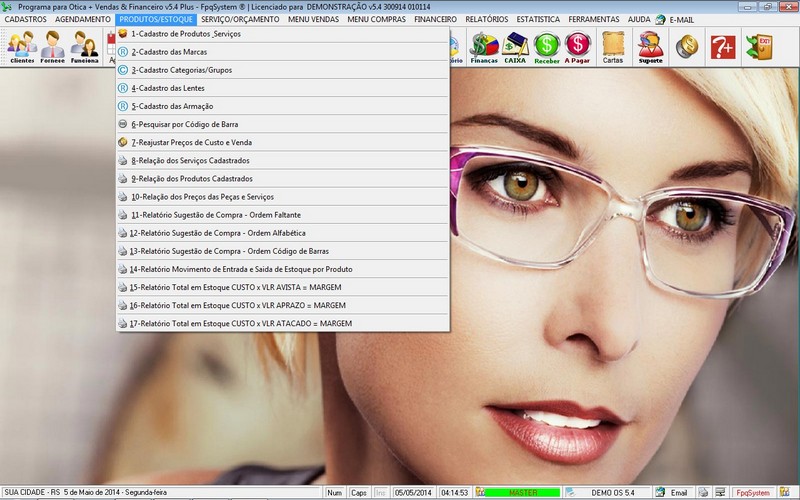Select 7-Reajustar Preços de Custo e Venda
The height and width of the screenshot is (500, 800).
tap(283, 142)
